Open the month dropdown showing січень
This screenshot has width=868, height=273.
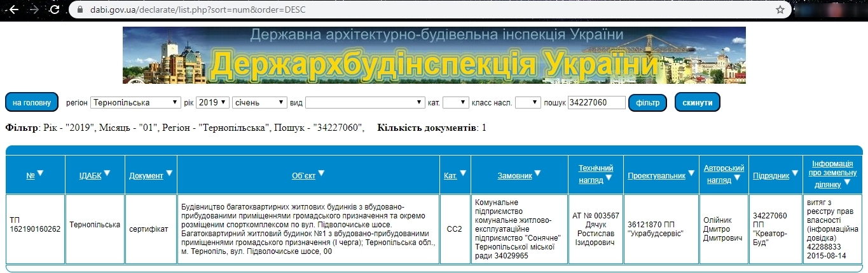[260, 102]
